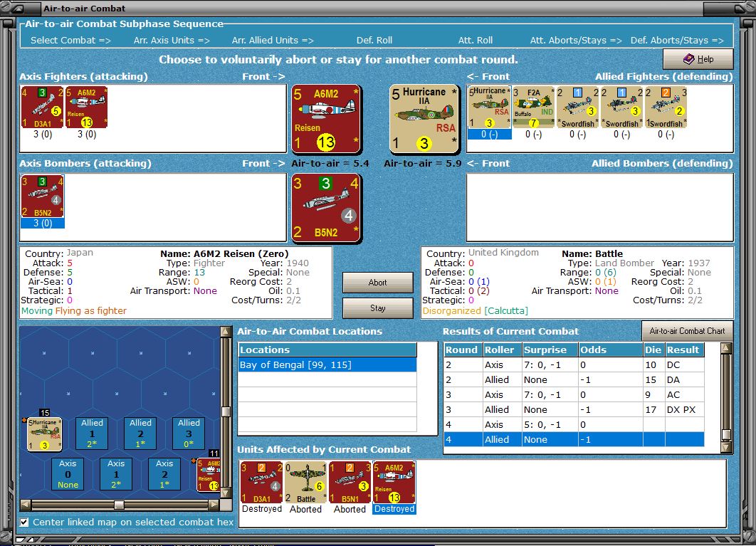This screenshot has width=756, height=546.
Task: Click the map vertical scrollbar thumb
Action: 225,411
